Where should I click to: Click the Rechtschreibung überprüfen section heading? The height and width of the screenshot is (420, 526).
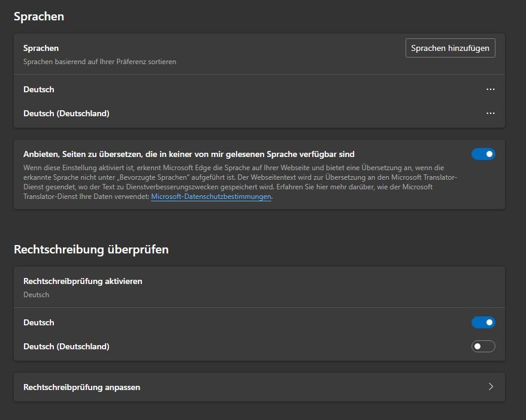91,249
